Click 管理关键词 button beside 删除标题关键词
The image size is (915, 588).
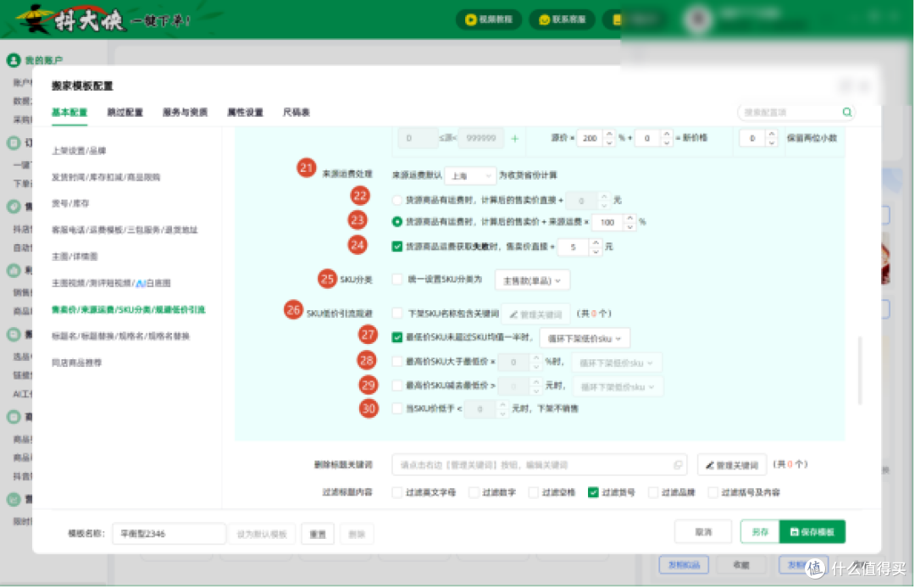732,465
